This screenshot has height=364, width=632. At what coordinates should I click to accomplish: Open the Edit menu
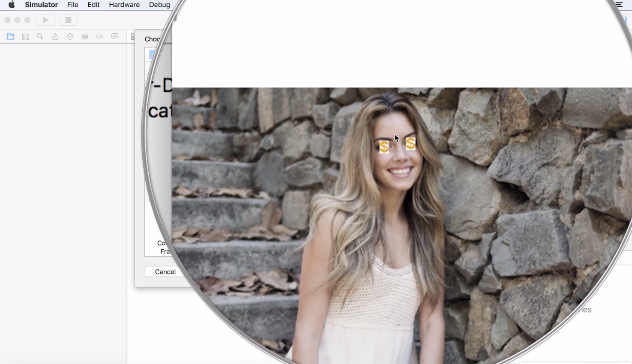click(93, 5)
